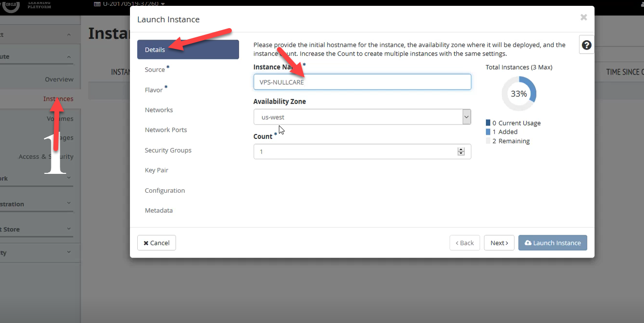
Task: Select the Details tab
Action: [x=188, y=49]
